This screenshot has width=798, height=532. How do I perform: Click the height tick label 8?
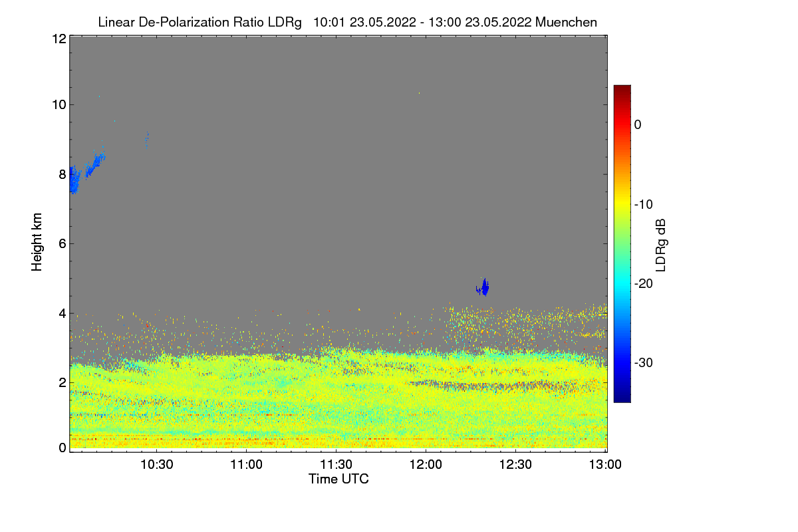(x=63, y=174)
